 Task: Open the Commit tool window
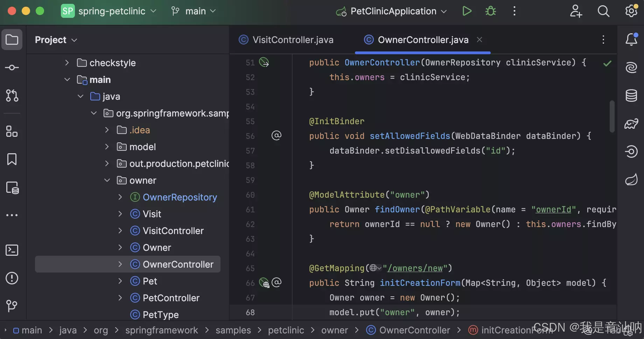pos(12,68)
